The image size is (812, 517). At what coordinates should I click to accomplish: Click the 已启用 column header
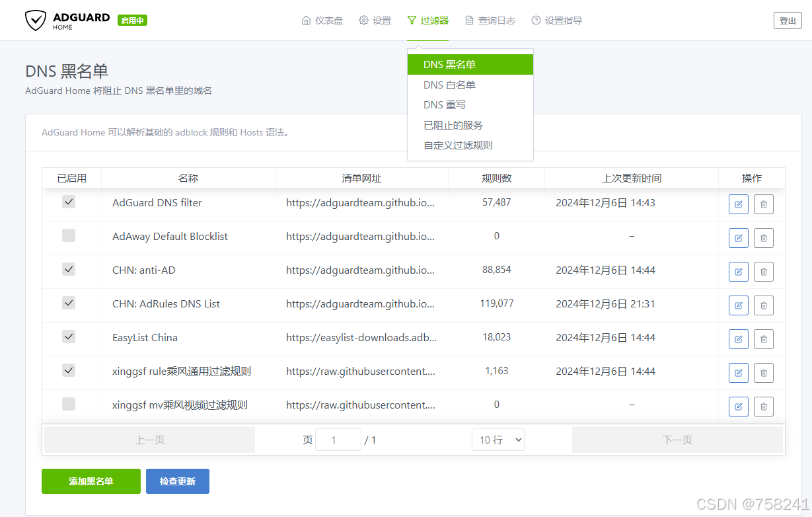[71, 178]
